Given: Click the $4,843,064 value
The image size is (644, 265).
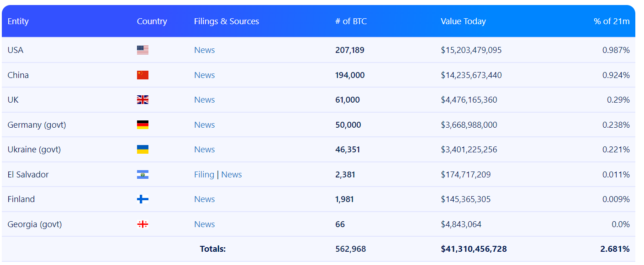Looking at the screenshot, I should click(x=461, y=224).
